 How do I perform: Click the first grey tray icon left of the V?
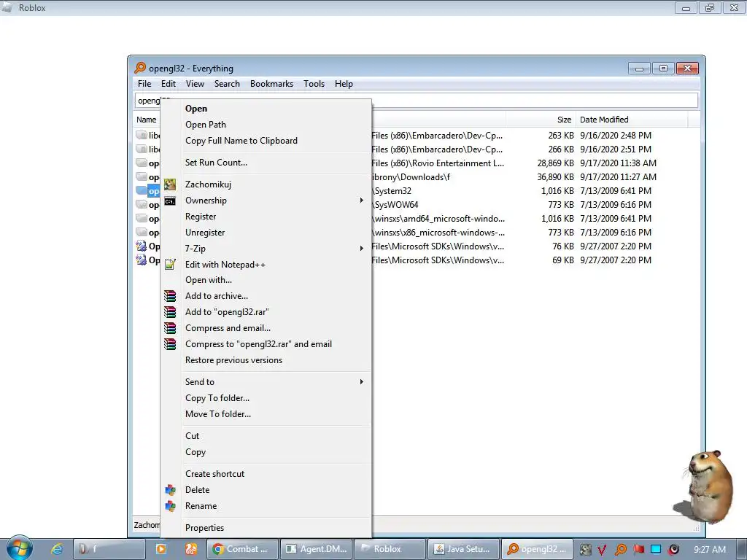click(x=586, y=550)
